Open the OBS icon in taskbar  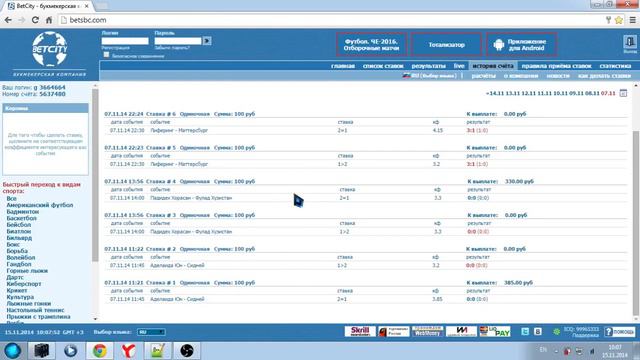187,351
